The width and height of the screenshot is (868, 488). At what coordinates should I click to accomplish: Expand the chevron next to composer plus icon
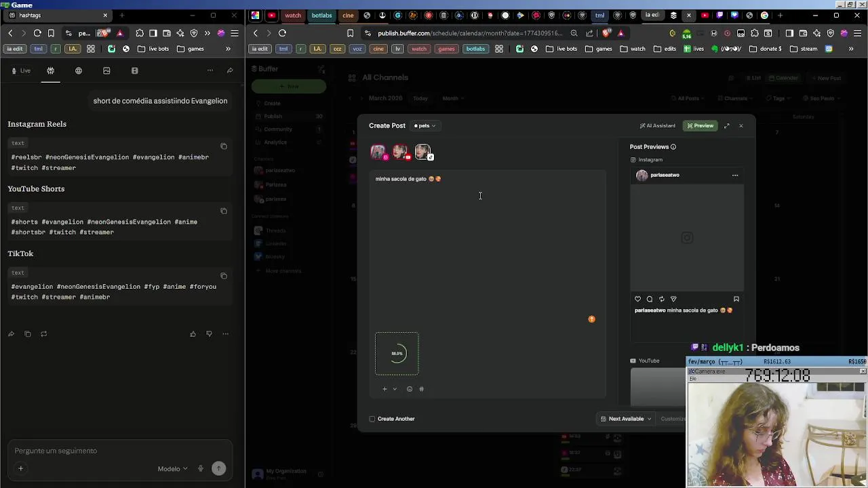395,389
